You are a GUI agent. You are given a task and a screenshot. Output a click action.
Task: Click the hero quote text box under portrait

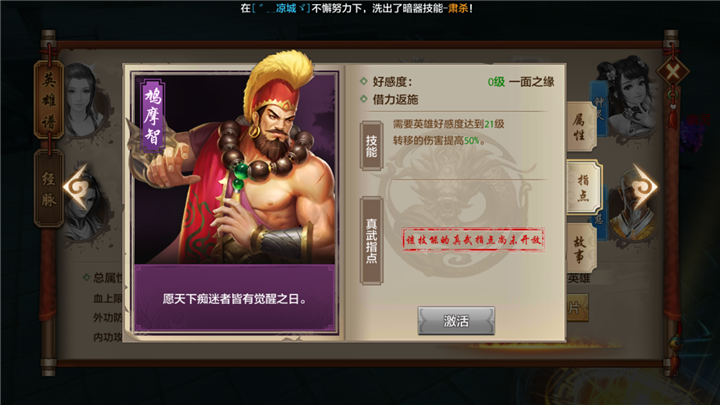pyautogui.click(x=234, y=298)
